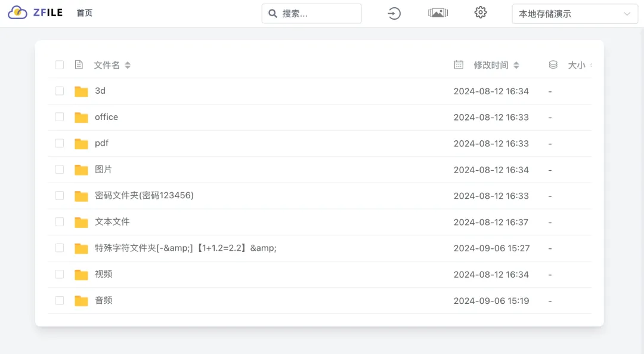
Task: Open the login arrow icon
Action: pyautogui.click(x=394, y=14)
